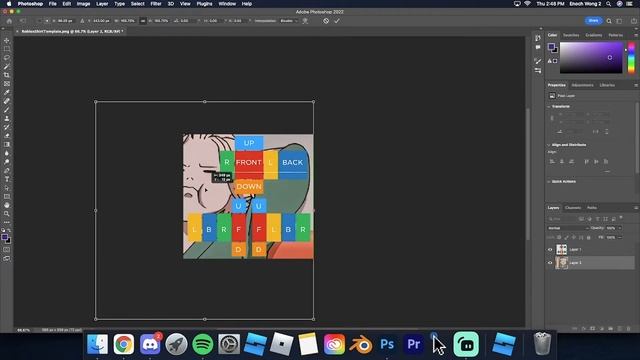This screenshot has width=640, height=360.
Task: Collapse the Quick Actions section
Action: click(x=549, y=182)
